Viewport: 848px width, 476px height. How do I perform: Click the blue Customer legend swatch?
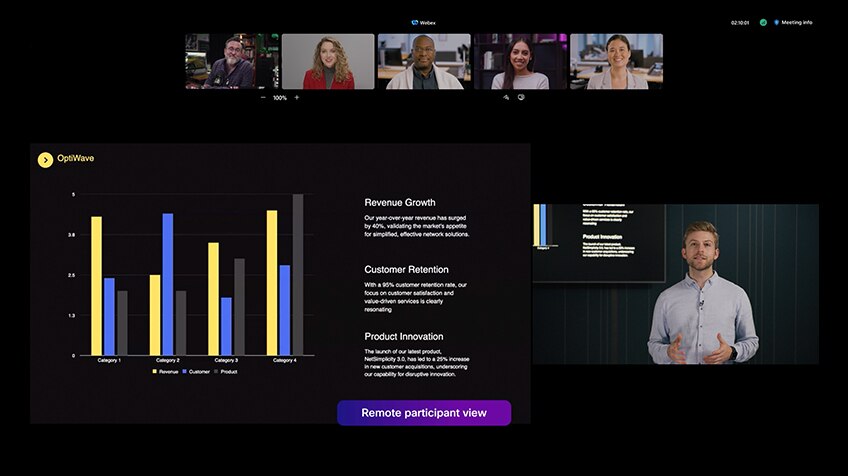(186, 371)
